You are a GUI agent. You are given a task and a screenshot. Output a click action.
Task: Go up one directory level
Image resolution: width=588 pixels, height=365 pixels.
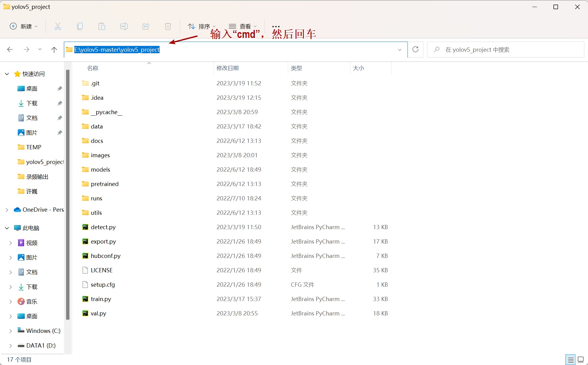[54, 50]
